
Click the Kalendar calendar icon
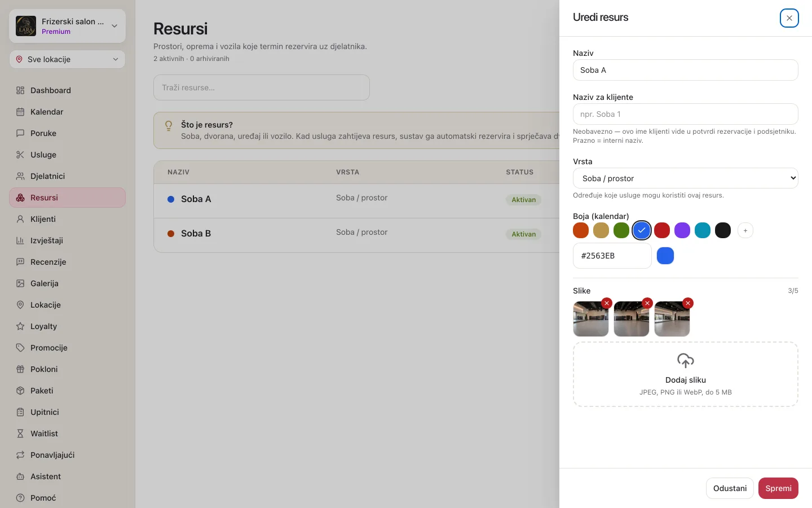coord(20,112)
